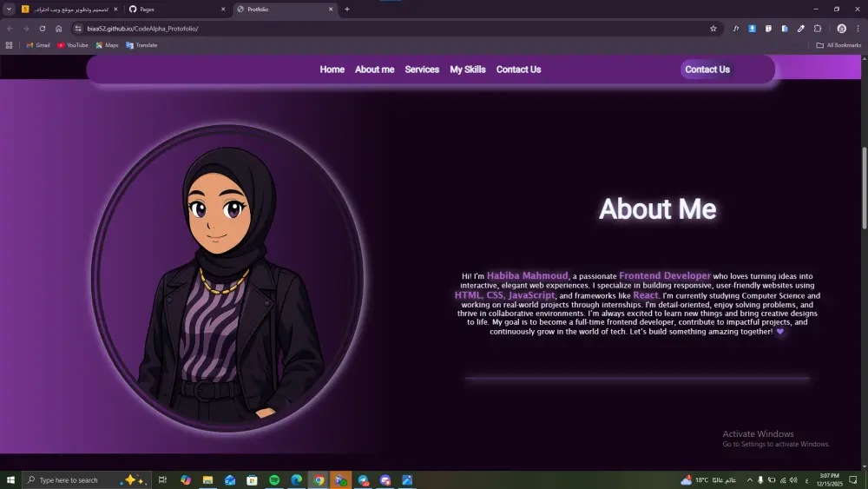Open the Translate bookmark
868x489 pixels.
click(x=141, y=45)
